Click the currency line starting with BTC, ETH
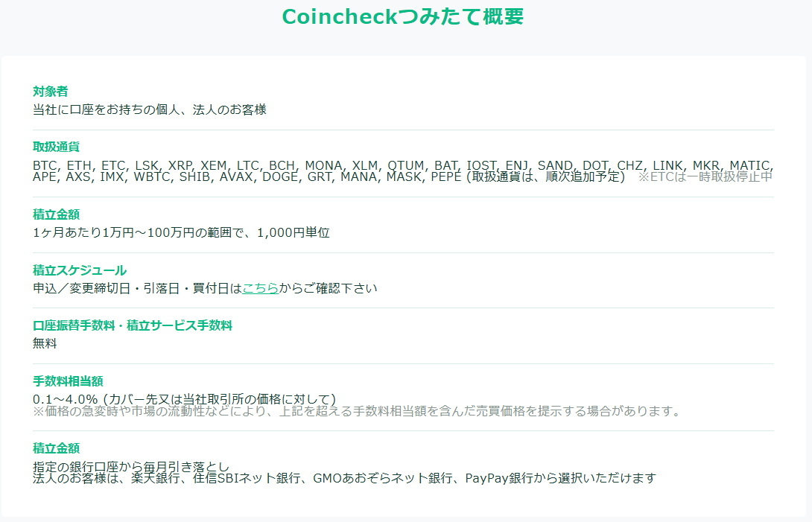 (403, 165)
